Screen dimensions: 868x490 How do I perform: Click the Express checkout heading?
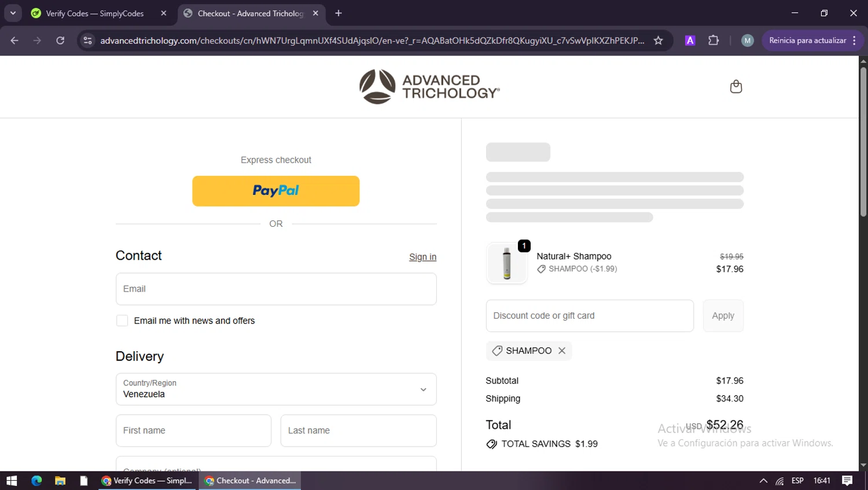(276, 160)
